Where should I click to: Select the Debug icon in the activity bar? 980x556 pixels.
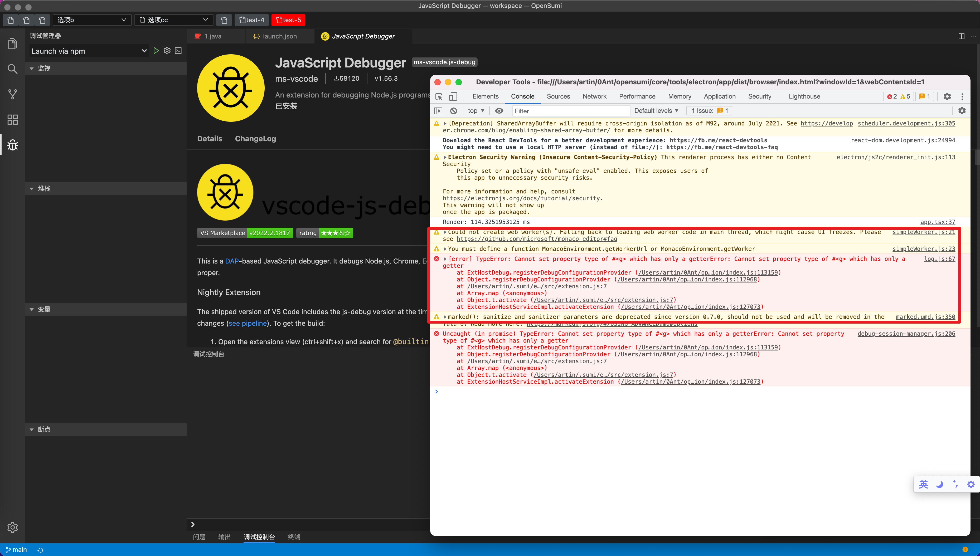point(13,145)
